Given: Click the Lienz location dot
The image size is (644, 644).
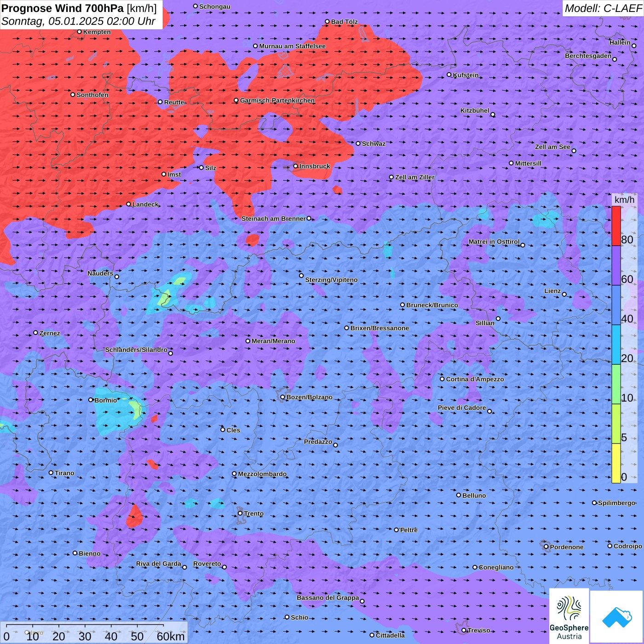Looking at the screenshot, I should pos(564,294).
